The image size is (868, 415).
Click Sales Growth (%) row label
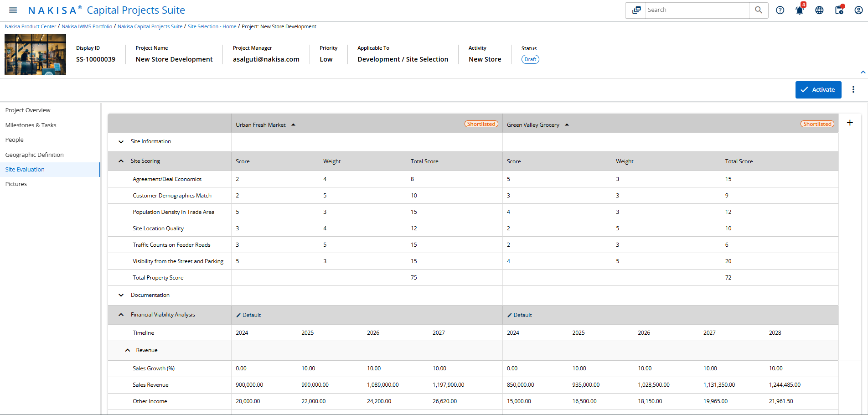click(x=154, y=368)
